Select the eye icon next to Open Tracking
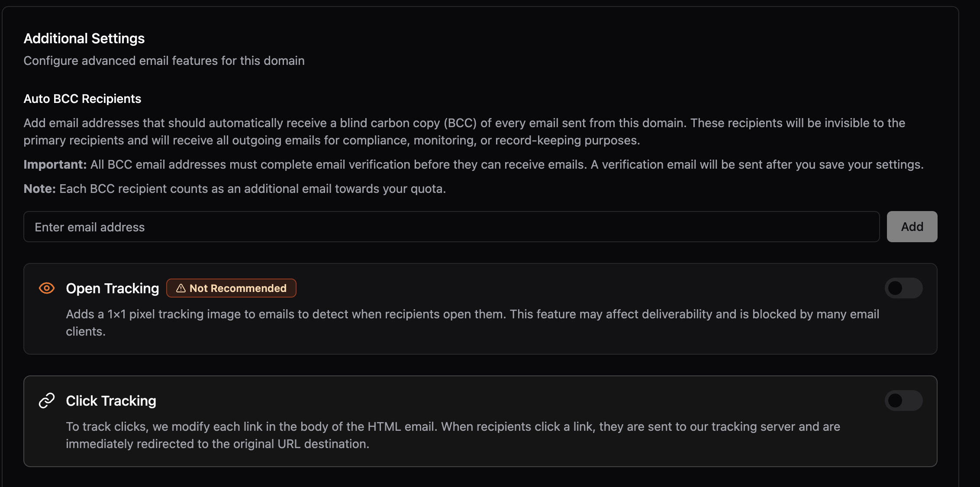This screenshot has width=980, height=487. pyautogui.click(x=46, y=288)
